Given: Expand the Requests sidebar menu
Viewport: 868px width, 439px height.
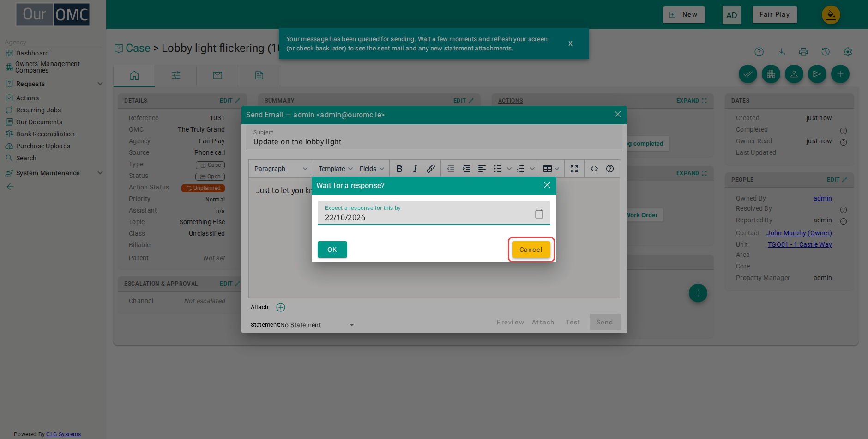Looking at the screenshot, I should coord(54,84).
